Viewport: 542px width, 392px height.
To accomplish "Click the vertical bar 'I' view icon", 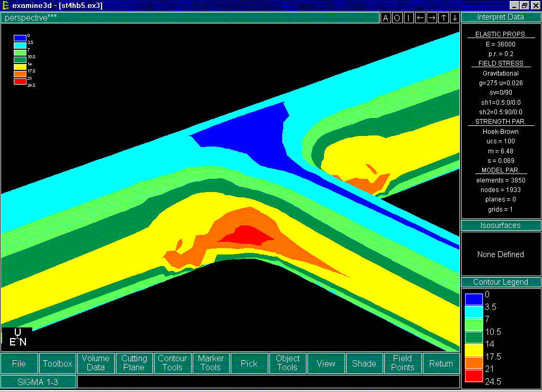I will [x=409, y=18].
